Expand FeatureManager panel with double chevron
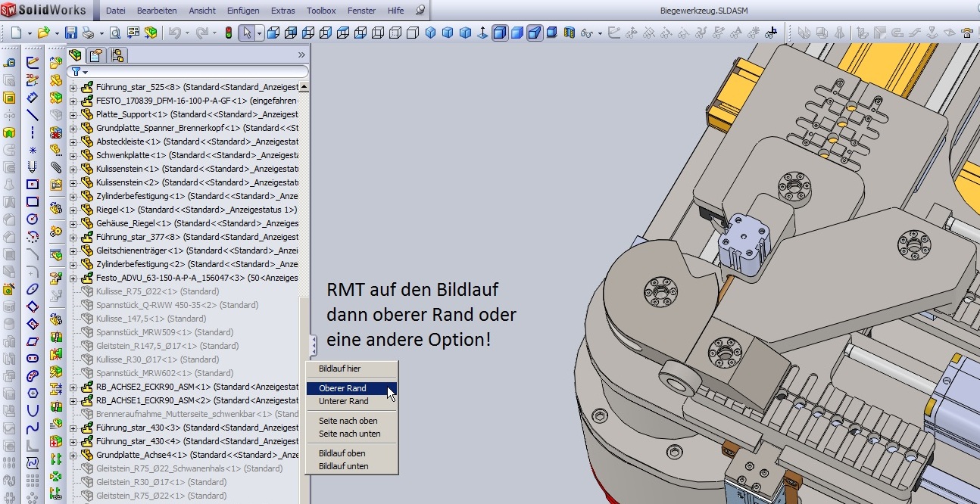 pyautogui.click(x=301, y=55)
